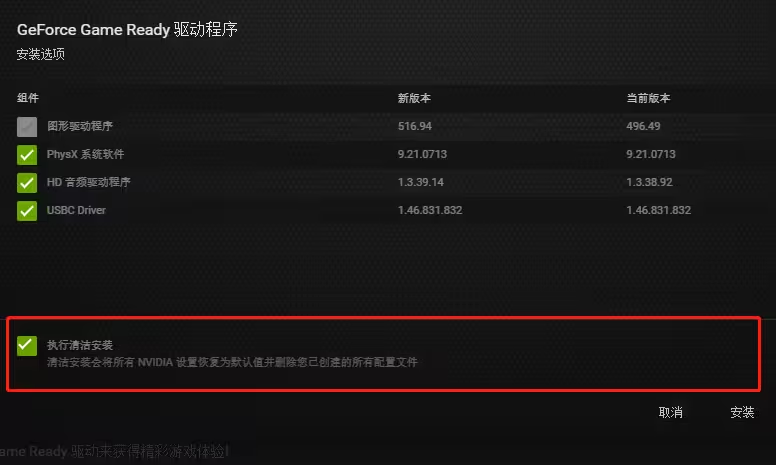The height and width of the screenshot is (465, 776).
Task: Click the 当前版本 column header
Action: tap(648, 98)
